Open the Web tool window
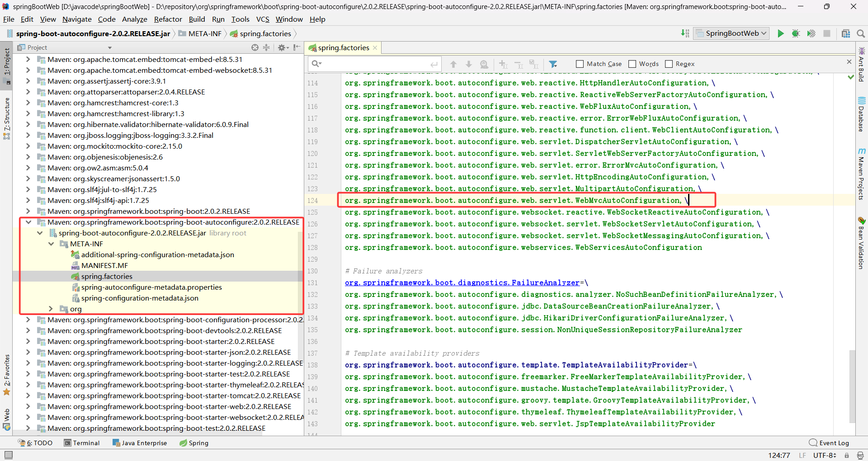The width and height of the screenshot is (868, 461). 7,419
